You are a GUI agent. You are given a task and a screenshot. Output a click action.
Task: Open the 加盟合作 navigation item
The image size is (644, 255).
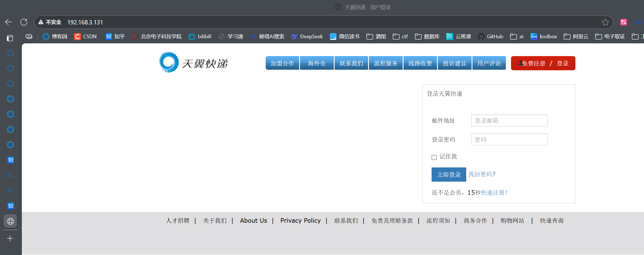click(282, 63)
